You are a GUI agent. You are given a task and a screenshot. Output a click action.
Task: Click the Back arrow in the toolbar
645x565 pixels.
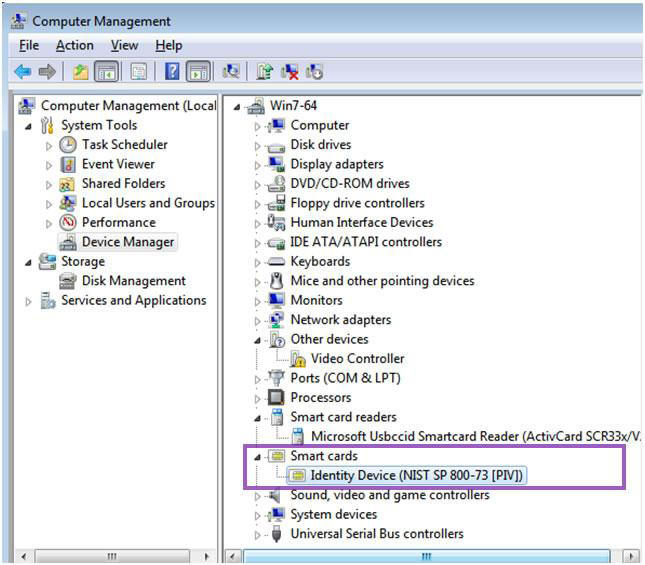tap(22, 71)
